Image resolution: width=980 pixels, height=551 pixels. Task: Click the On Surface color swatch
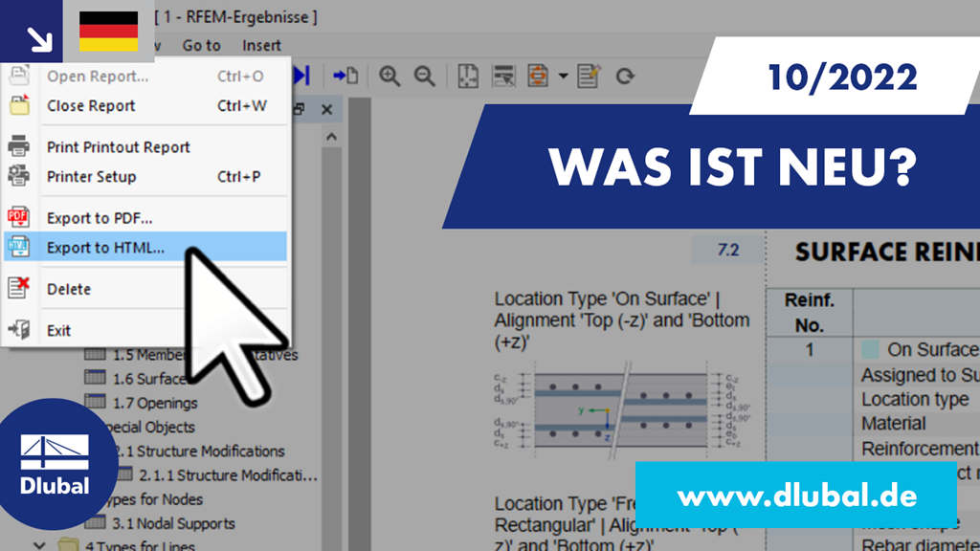click(x=870, y=349)
